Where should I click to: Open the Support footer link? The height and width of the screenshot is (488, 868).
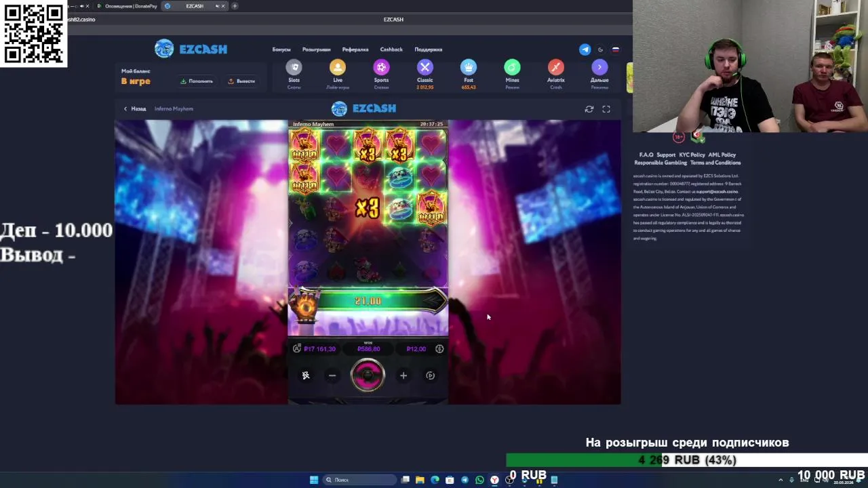click(x=666, y=155)
